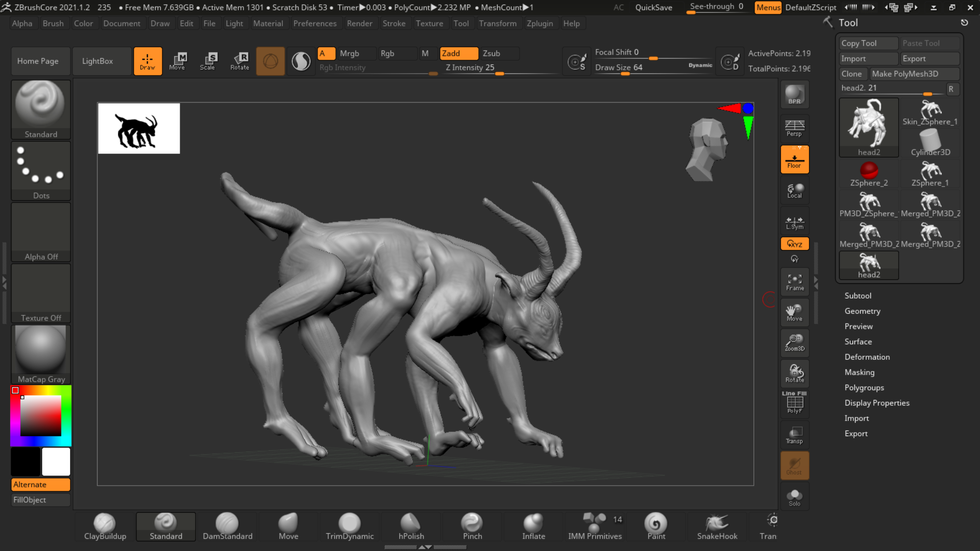Image resolution: width=980 pixels, height=551 pixels.
Task: Toggle Persp perspective view
Action: point(794,128)
